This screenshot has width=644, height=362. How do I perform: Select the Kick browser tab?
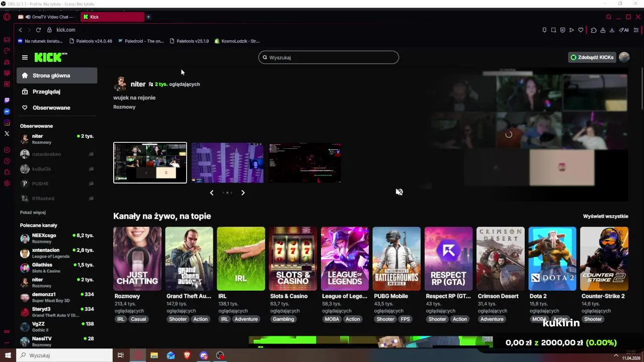coord(113,17)
